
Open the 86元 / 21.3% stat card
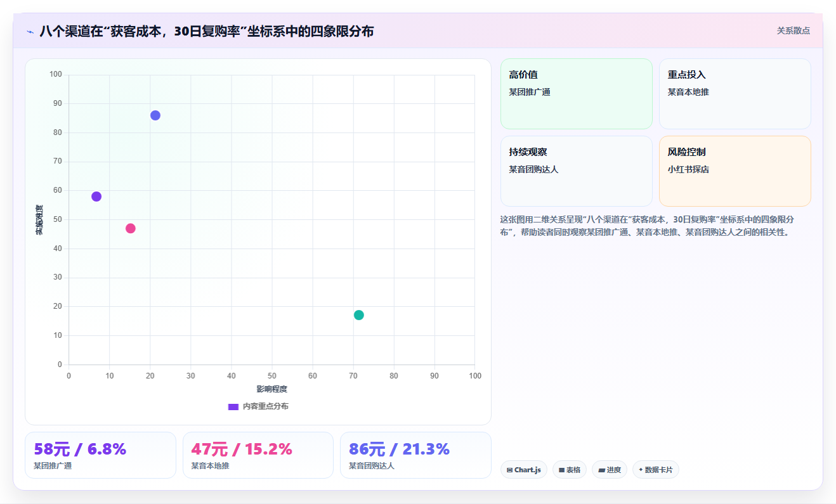tap(415, 455)
